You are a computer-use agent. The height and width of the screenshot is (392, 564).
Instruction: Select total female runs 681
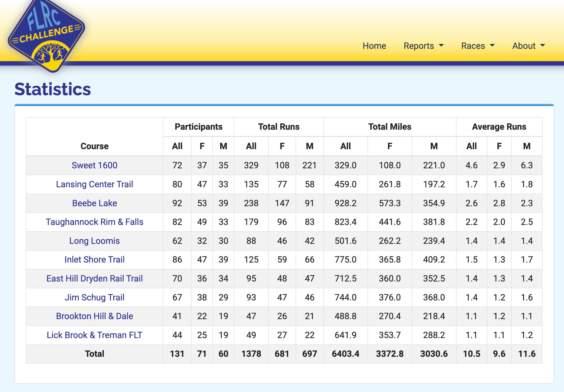(282, 354)
